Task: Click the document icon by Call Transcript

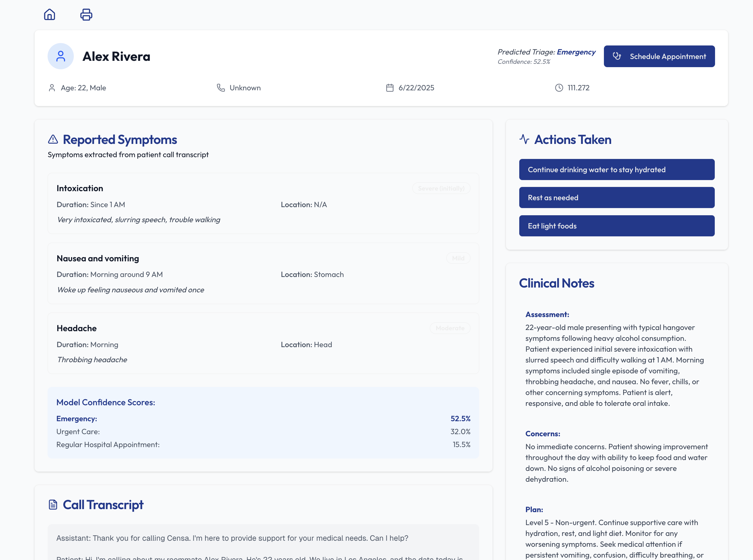Action: pyautogui.click(x=53, y=504)
